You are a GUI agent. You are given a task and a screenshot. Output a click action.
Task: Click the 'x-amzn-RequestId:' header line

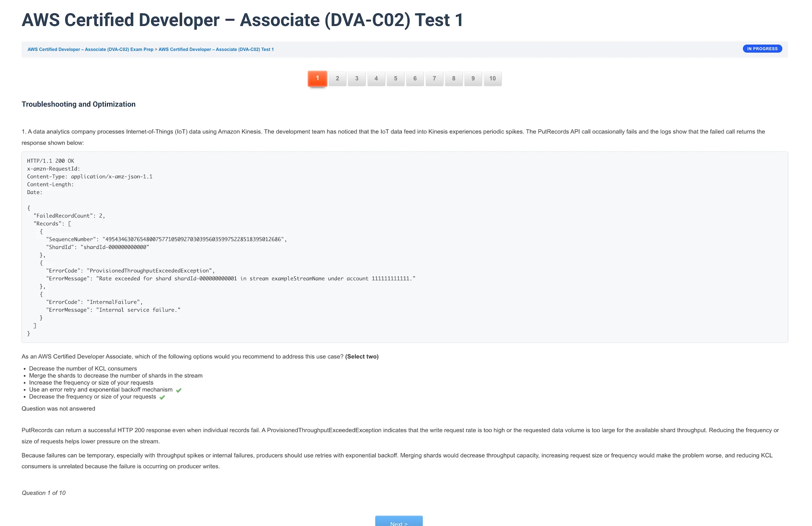[x=53, y=169]
